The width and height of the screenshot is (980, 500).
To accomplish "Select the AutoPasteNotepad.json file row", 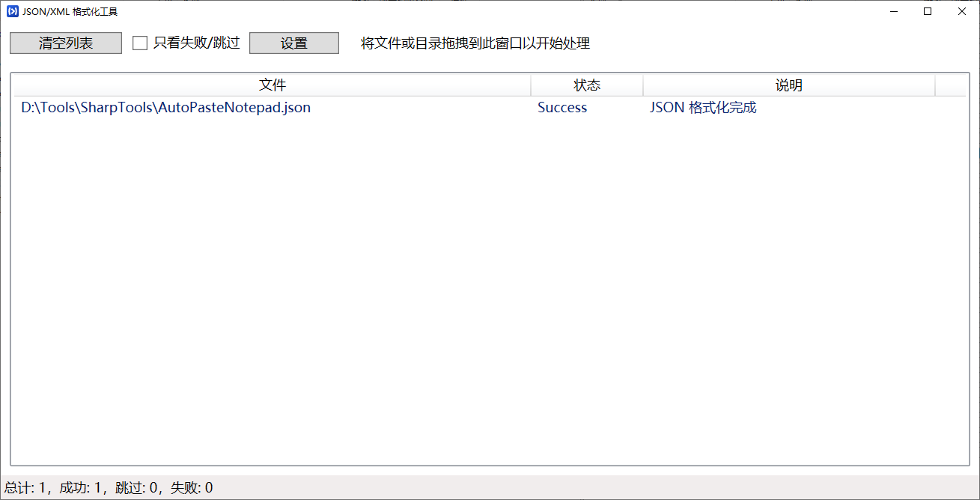I will (x=490, y=108).
